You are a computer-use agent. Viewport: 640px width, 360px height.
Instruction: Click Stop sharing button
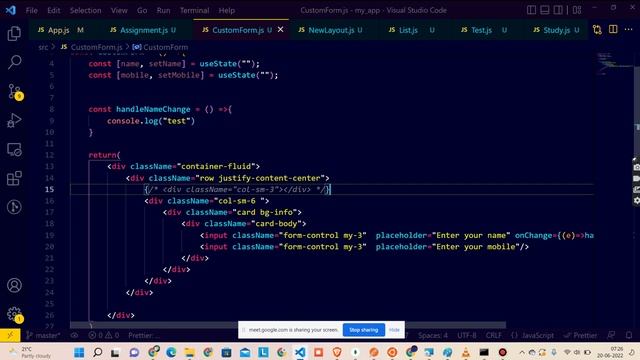364,330
